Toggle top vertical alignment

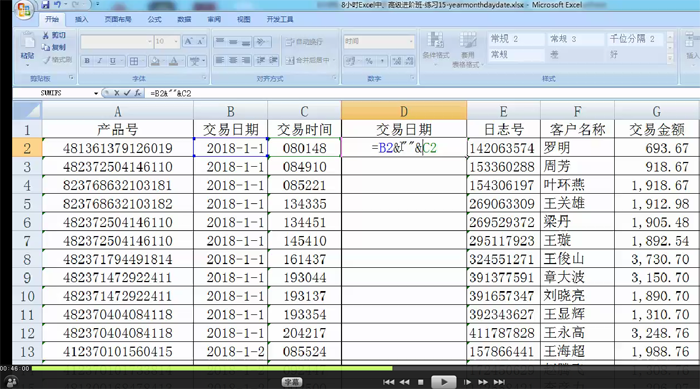click(x=220, y=42)
